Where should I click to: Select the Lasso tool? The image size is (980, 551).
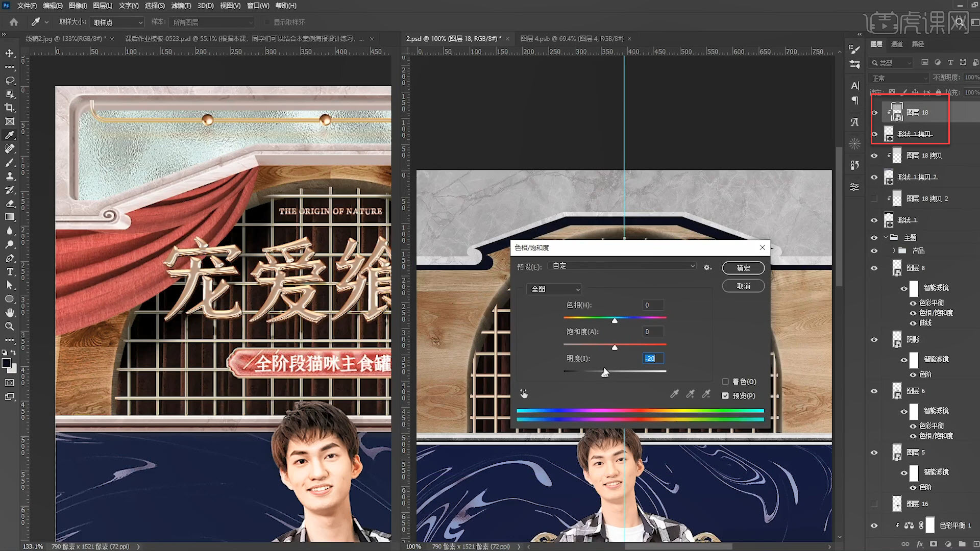(10, 81)
